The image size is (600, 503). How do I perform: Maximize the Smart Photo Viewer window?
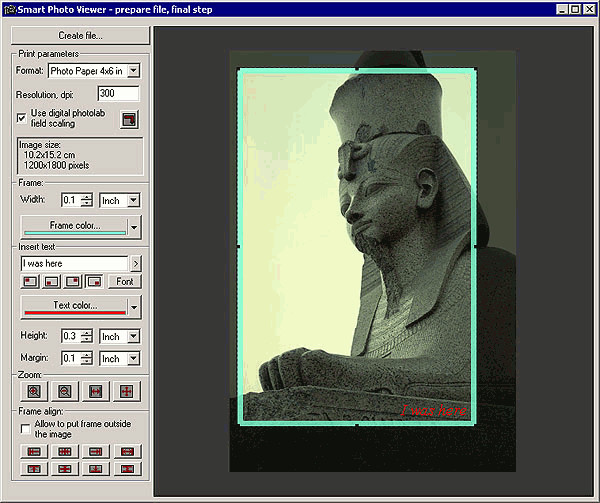(575, 10)
